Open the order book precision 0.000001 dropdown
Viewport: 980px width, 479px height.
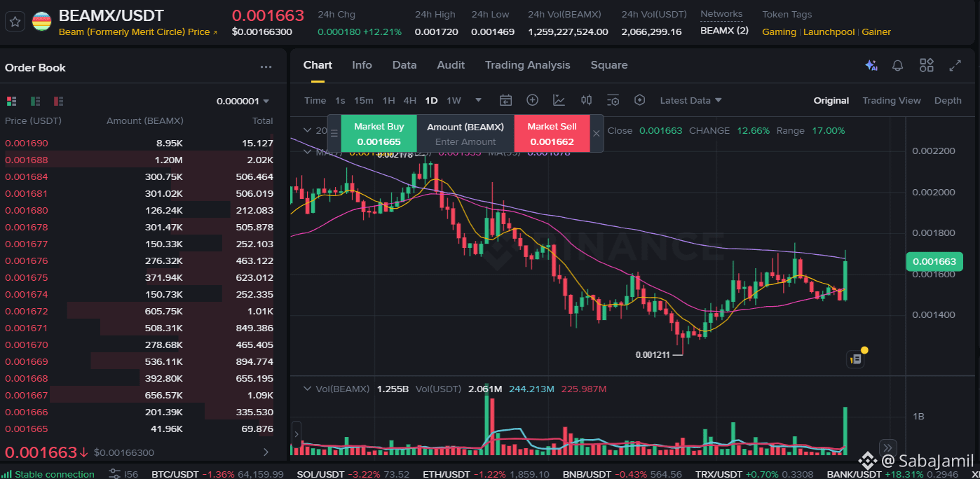(x=243, y=101)
